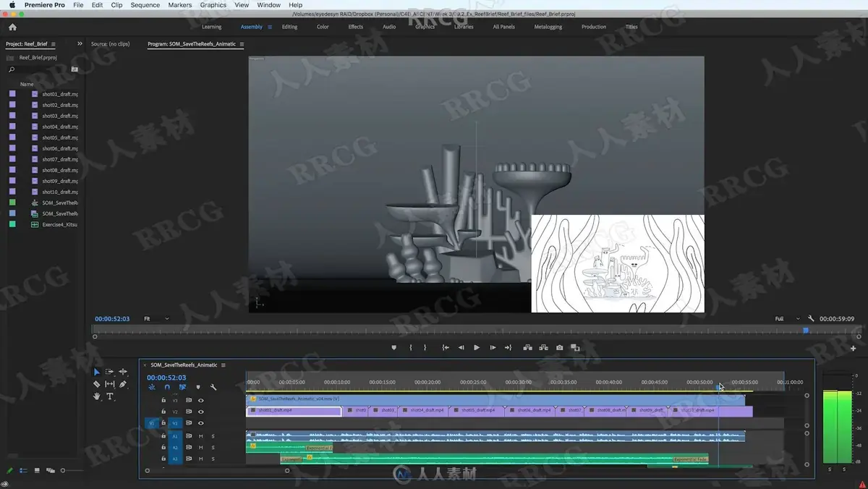Toggle V1 track output eye
This screenshot has height=489, width=868.
tap(201, 423)
